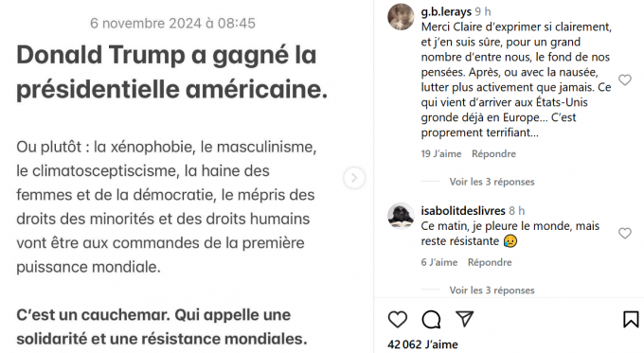Viewport: 644px width, 353px height.
Task: Go to next slide with arrow
Action: pyautogui.click(x=354, y=178)
